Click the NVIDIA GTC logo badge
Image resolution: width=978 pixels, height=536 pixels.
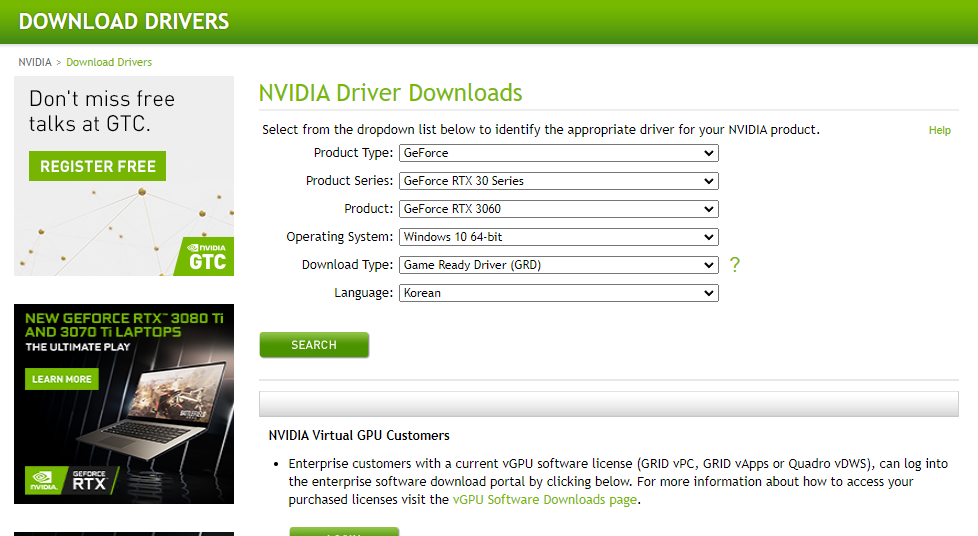coord(206,256)
